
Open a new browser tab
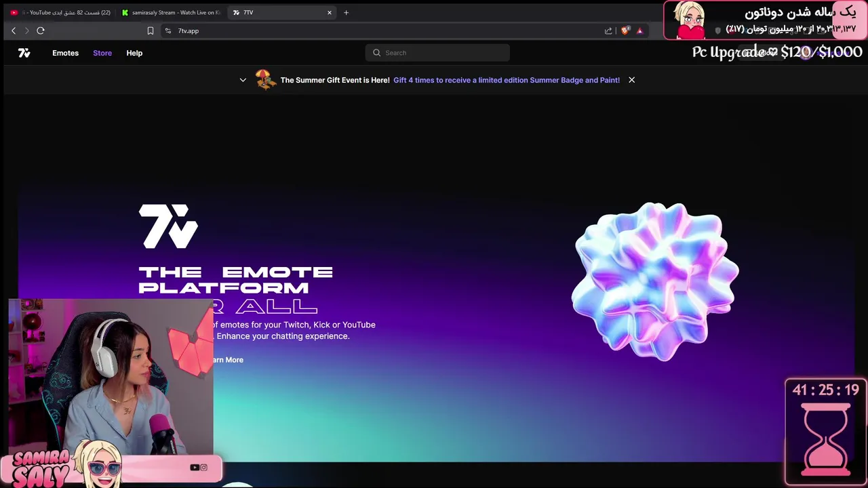pyautogui.click(x=346, y=12)
